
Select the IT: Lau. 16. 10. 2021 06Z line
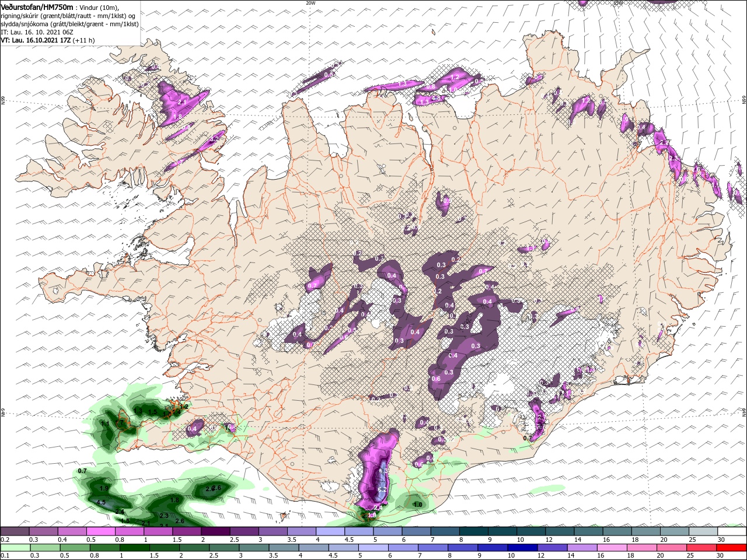pyautogui.click(x=37, y=32)
